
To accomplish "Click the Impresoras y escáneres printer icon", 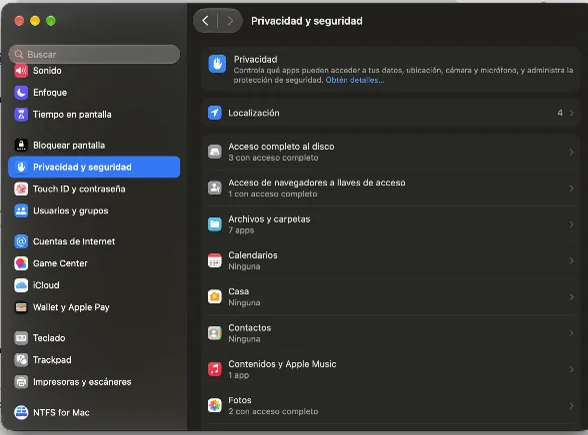I will [x=21, y=382].
